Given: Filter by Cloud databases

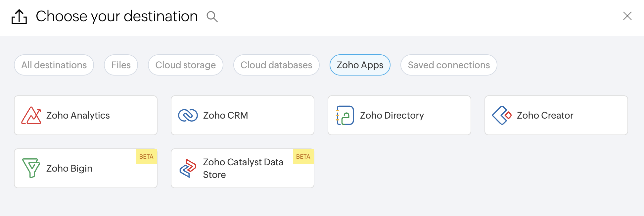Looking at the screenshot, I should point(276,65).
